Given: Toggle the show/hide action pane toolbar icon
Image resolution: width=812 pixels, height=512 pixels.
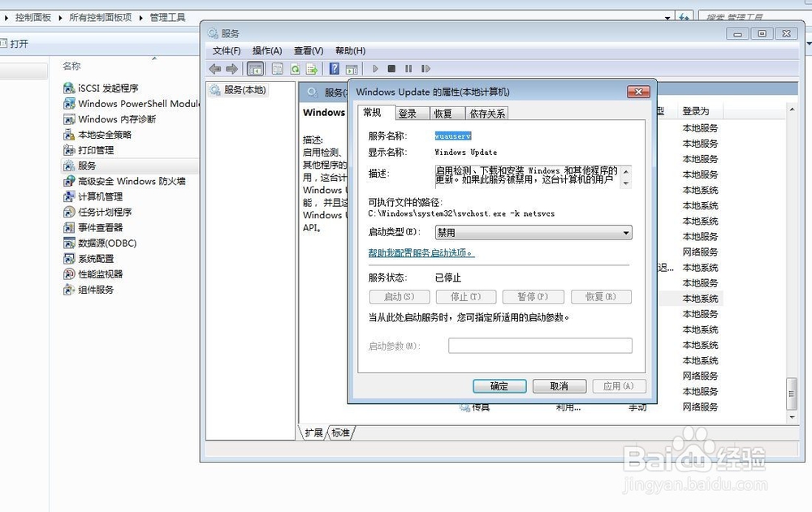Looking at the screenshot, I should (x=352, y=69).
